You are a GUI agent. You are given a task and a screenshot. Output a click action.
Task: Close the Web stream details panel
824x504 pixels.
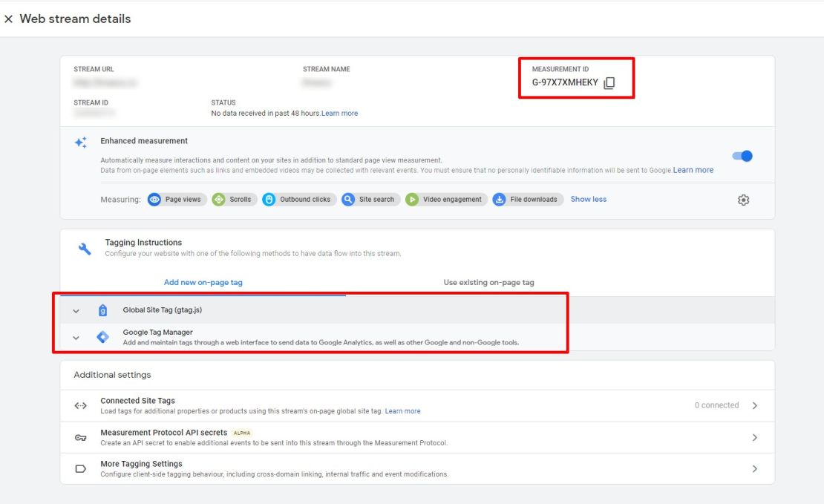[8, 19]
